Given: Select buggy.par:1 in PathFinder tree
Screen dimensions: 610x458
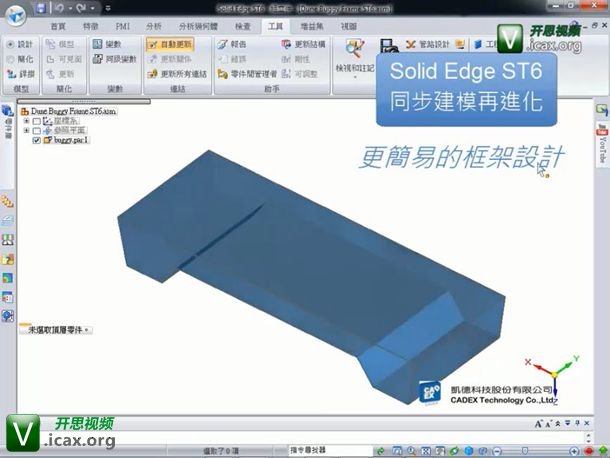Looking at the screenshot, I should 67,140.
